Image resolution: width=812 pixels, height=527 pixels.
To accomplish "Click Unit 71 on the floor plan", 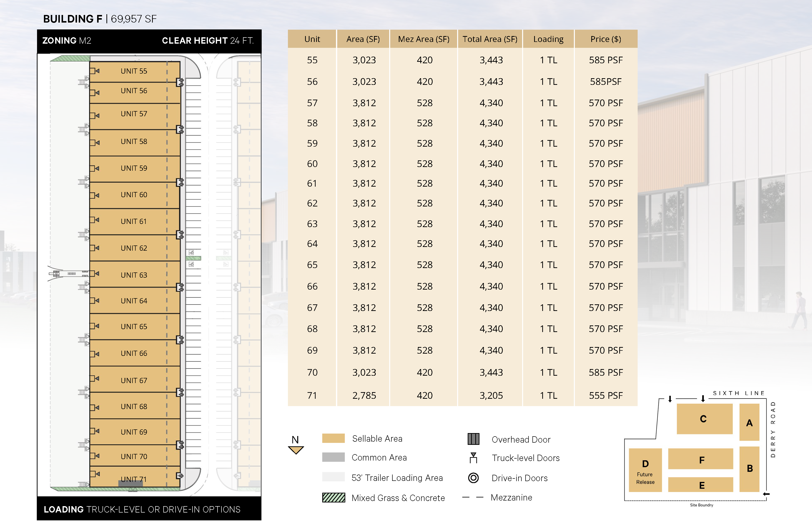I will click(x=134, y=478).
